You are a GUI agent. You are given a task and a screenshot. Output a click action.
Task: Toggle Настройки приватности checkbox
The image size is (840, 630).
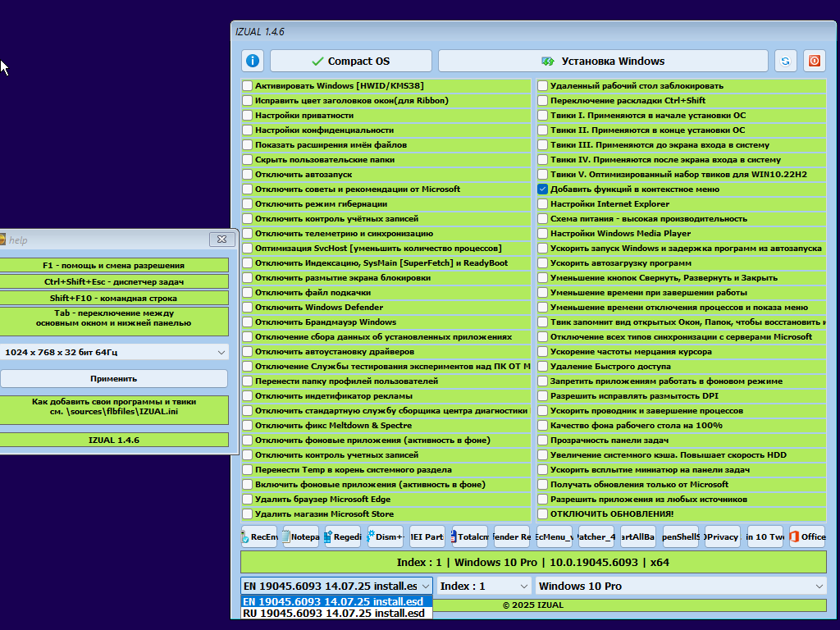click(247, 115)
